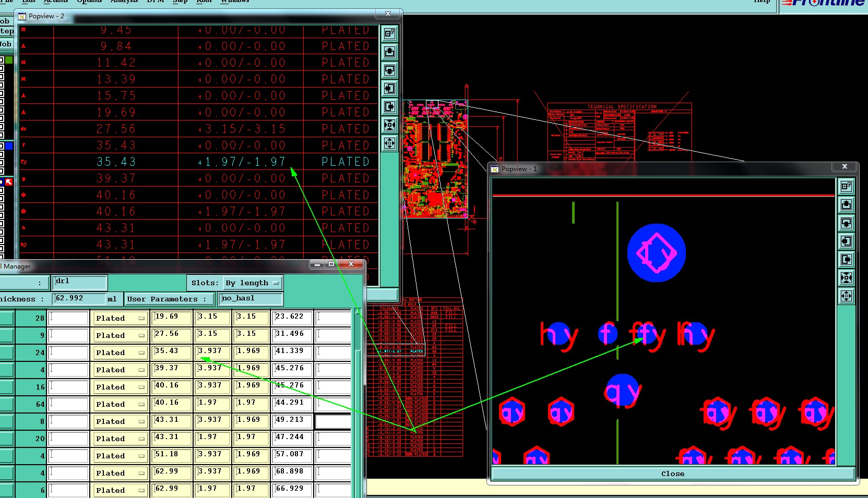Image resolution: width=868 pixels, height=498 pixels.
Task: Click the top window-link icon in Popview - 2
Action: 389,34
